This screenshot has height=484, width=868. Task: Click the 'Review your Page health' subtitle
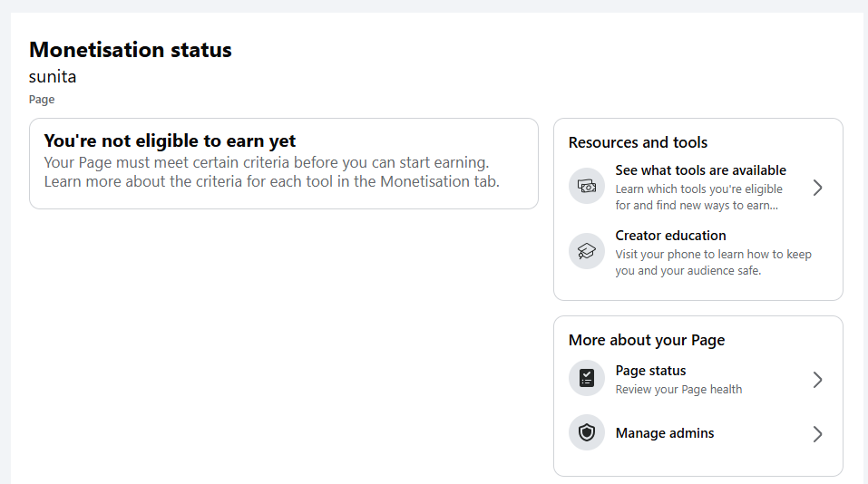coord(678,390)
